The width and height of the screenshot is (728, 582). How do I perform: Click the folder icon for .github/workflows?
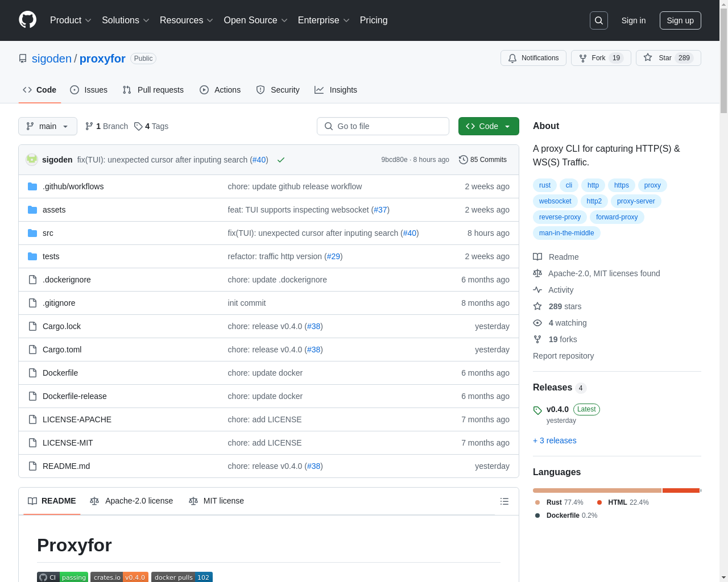tap(32, 186)
